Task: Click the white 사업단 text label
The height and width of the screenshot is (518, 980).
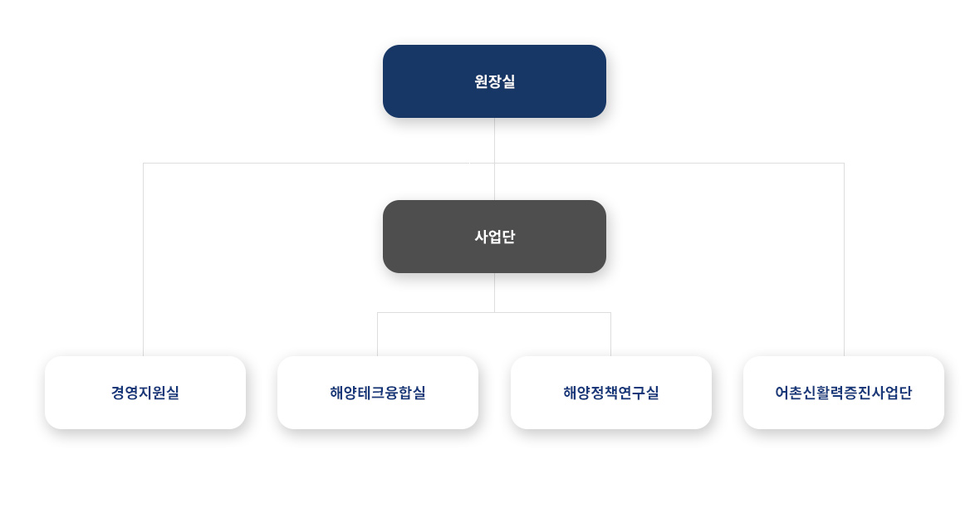Action: [494, 237]
